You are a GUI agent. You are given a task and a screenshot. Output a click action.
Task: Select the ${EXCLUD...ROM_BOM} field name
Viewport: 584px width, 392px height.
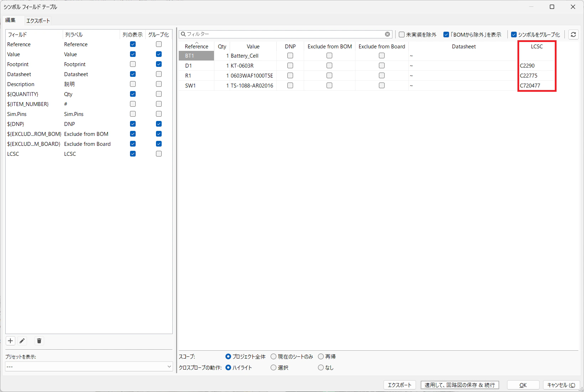[x=34, y=134]
